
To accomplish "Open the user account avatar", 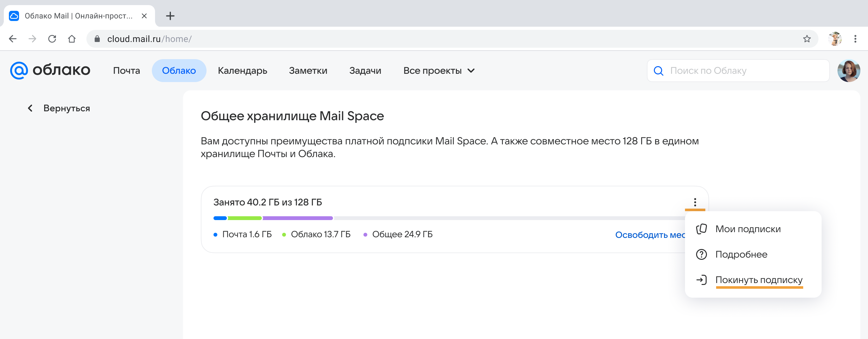I will [848, 71].
